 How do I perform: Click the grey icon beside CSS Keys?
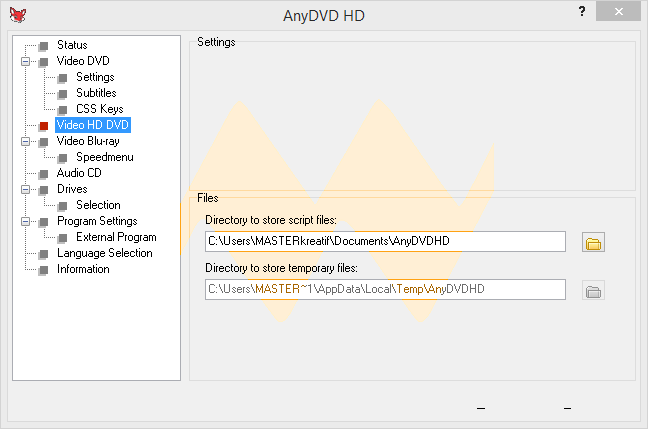[62, 110]
